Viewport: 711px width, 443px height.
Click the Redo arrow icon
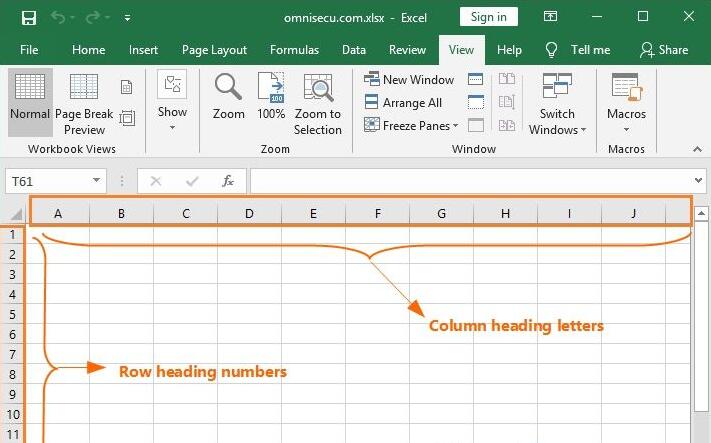click(x=93, y=17)
